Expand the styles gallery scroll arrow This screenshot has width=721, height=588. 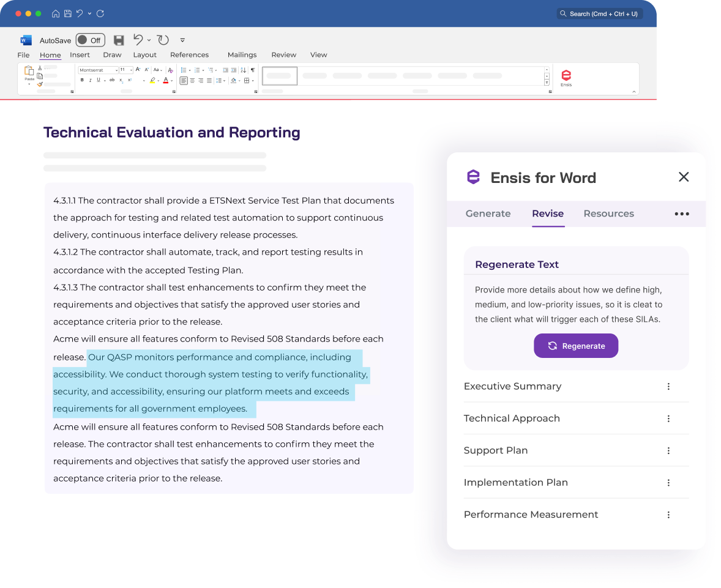click(547, 82)
